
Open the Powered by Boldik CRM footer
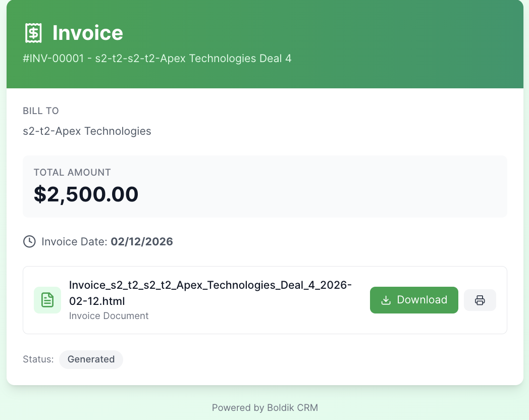264,407
